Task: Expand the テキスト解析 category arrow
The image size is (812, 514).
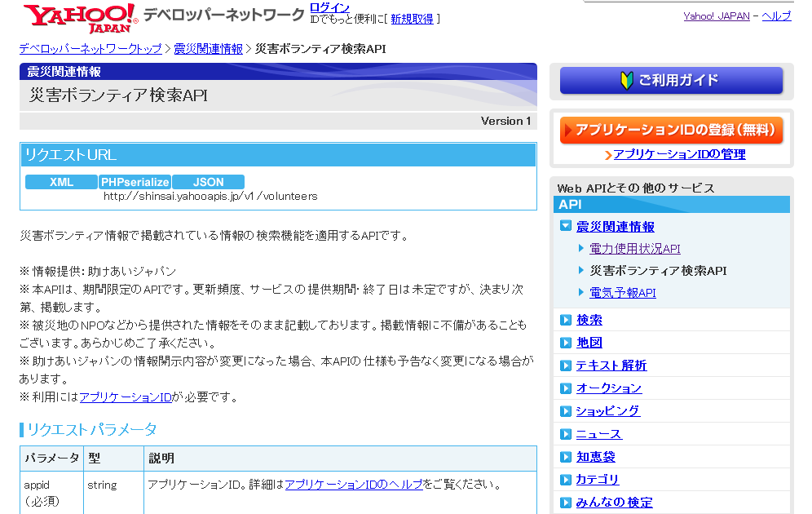Action: (x=566, y=366)
